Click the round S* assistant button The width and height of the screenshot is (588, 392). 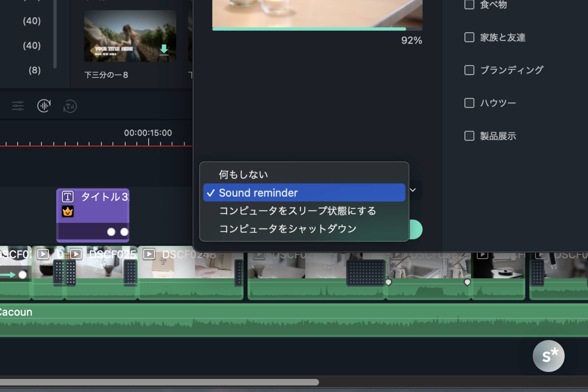click(548, 356)
